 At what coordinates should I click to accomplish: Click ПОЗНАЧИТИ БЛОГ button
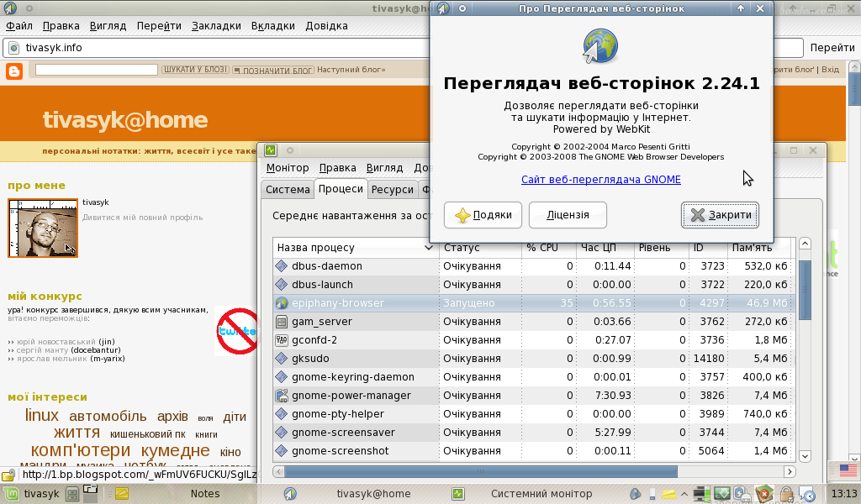pyautogui.click(x=273, y=71)
